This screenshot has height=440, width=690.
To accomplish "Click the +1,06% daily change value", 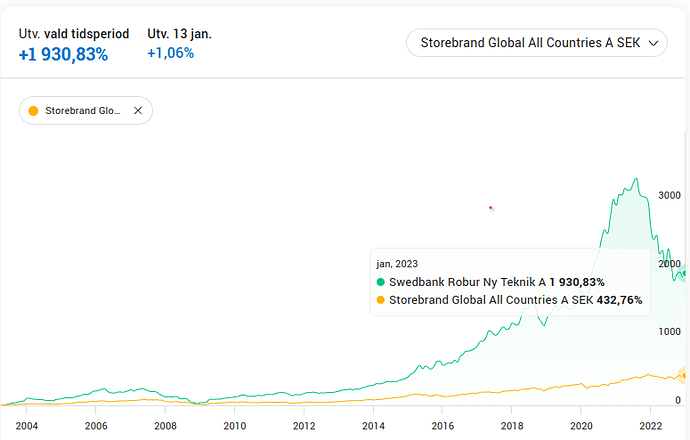I will coord(170,53).
